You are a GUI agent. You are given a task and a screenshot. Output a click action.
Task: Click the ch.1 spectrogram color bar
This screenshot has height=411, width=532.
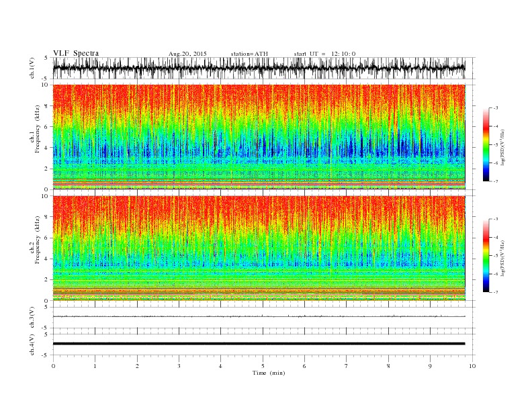(x=486, y=145)
